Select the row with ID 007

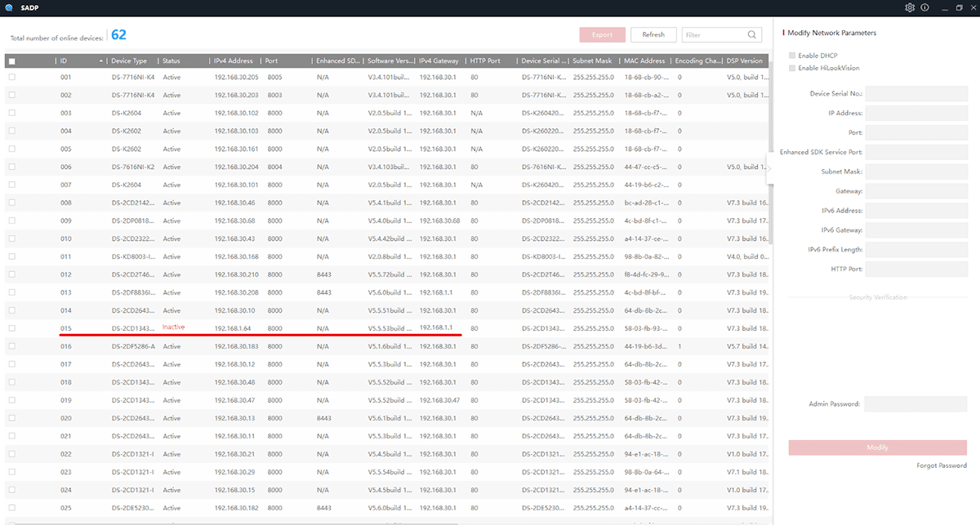386,185
